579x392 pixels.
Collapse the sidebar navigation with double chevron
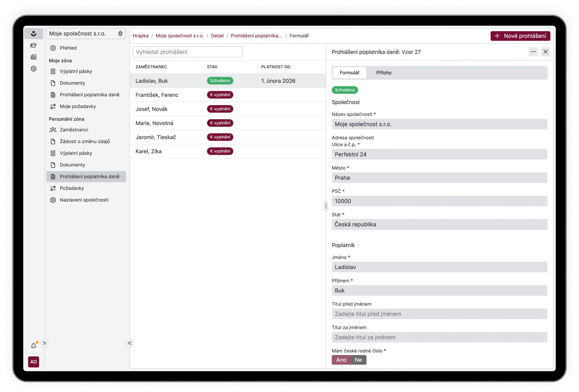(x=130, y=343)
